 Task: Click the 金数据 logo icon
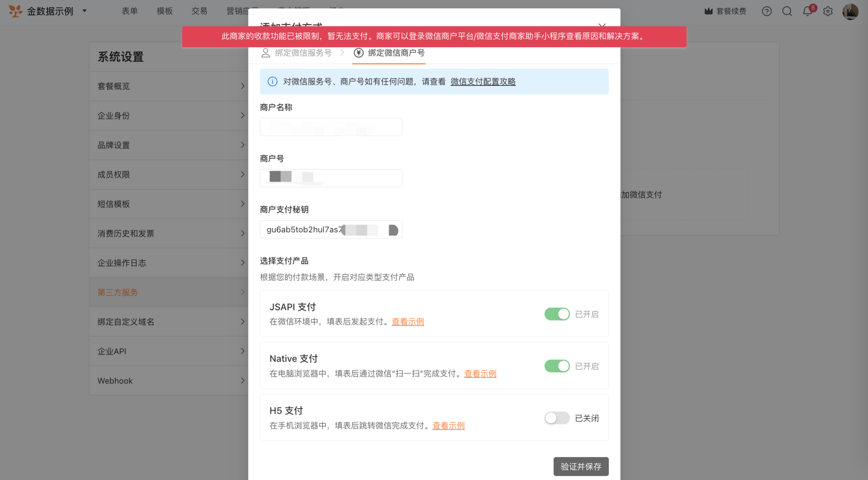tap(15, 11)
